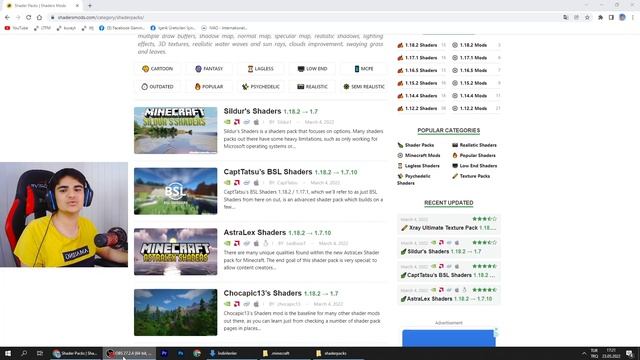
Task: Open Photoshop from taskbar
Action: [x=180, y=353]
